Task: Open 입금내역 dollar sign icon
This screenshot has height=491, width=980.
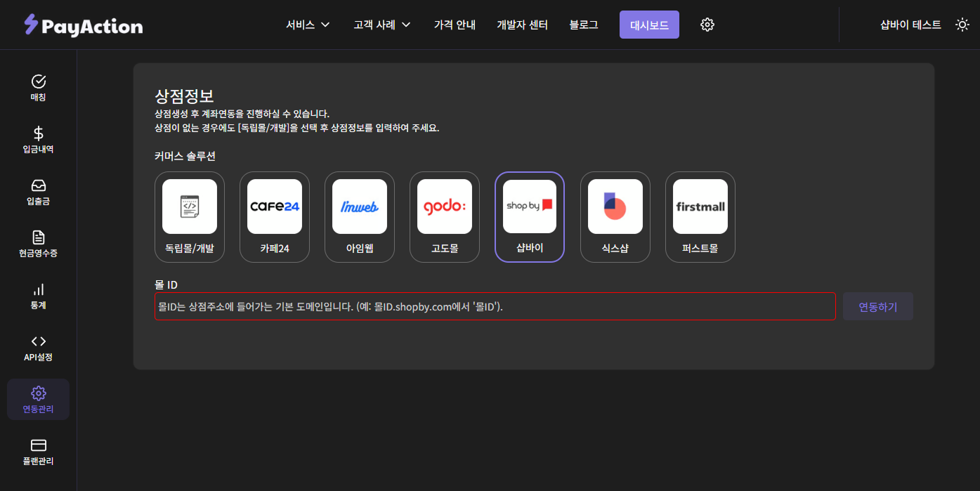Action: pos(39,133)
